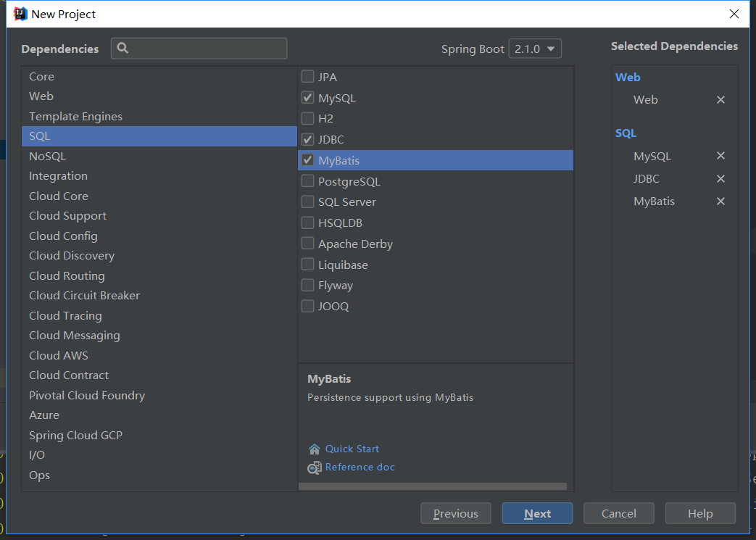This screenshot has width=756, height=540.
Task: Enable the JPA checkbox
Action: [307, 76]
